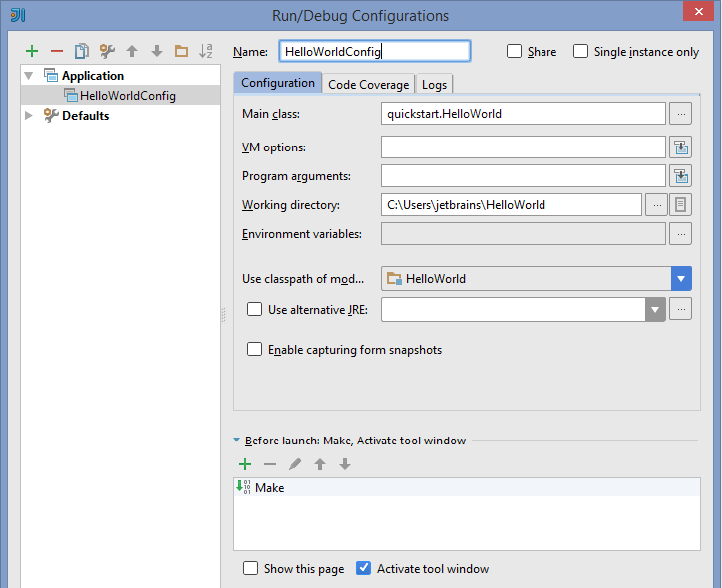722x588 pixels.
Task: Expand the Defaults tree node
Action: pyautogui.click(x=29, y=115)
